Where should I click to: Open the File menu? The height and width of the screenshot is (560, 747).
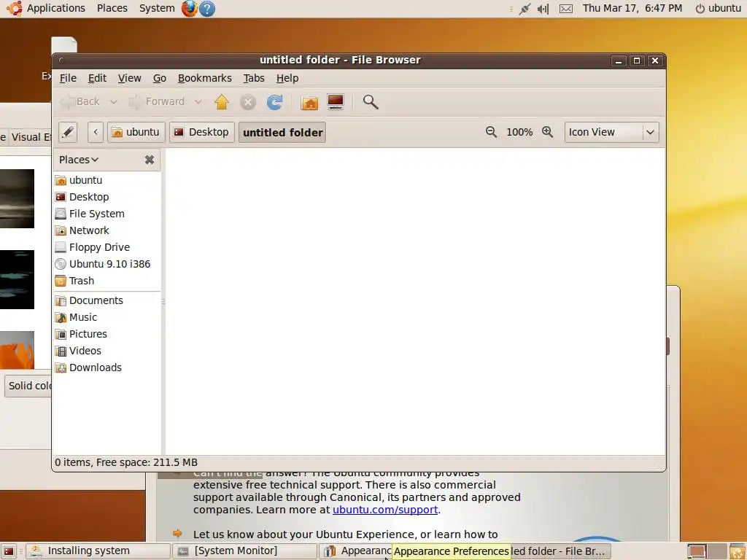[68, 78]
